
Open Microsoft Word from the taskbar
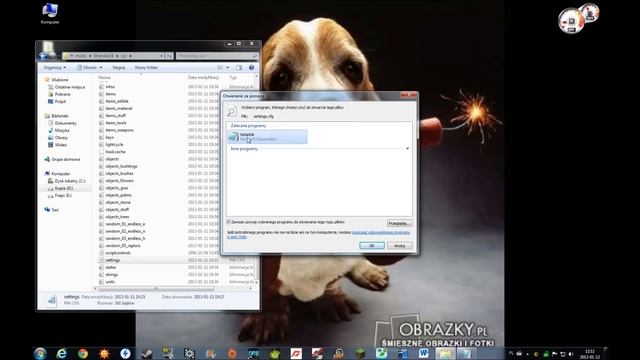point(424,353)
